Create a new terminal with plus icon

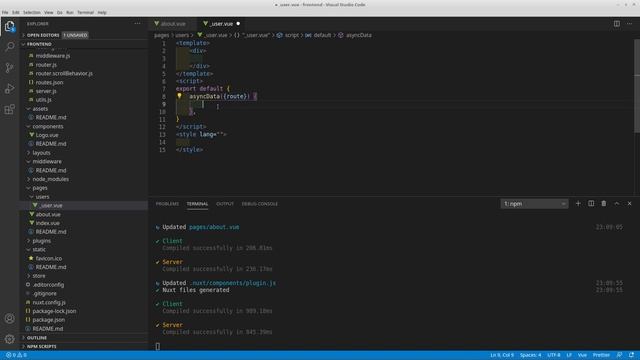pyautogui.click(x=578, y=203)
